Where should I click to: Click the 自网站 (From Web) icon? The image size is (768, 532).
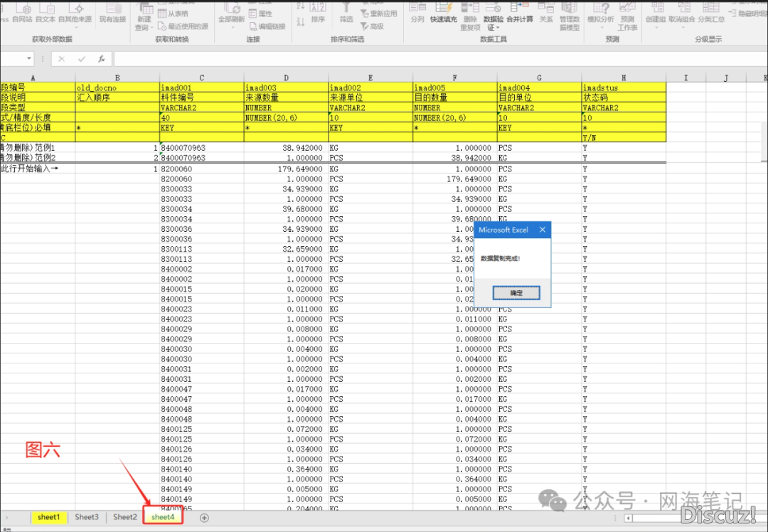pos(23,14)
